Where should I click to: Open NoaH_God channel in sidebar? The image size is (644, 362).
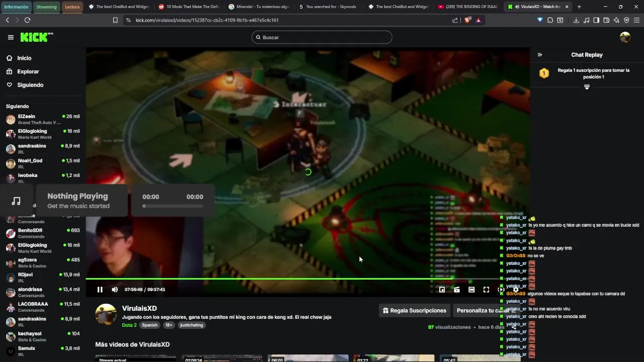tap(43, 163)
